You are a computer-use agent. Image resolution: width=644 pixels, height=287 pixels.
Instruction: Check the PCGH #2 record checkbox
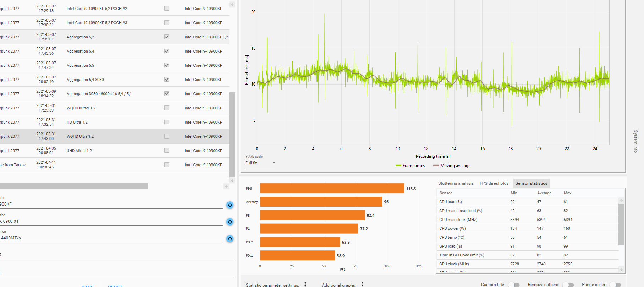(x=167, y=9)
